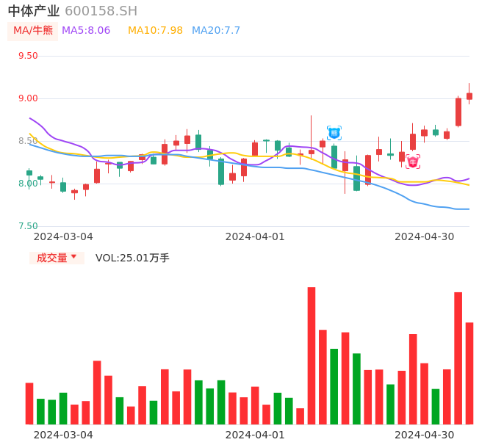Click the first red volume bar on left

[x=29, y=403]
